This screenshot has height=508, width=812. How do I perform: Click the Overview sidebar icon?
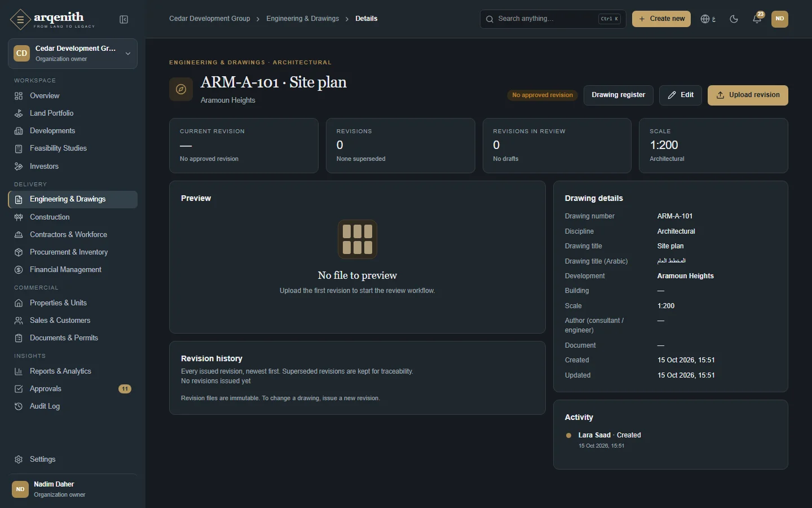pyautogui.click(x=19, y=96)
